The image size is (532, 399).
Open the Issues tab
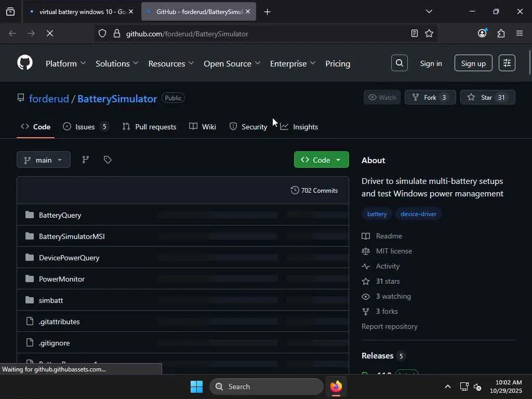[86, 127]
